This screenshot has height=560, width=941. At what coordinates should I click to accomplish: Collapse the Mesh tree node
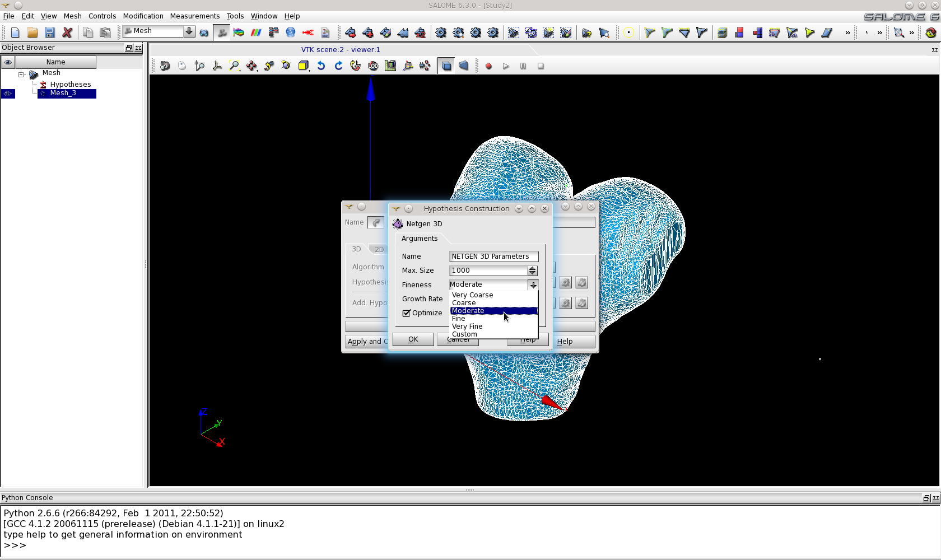click(21, 73)
